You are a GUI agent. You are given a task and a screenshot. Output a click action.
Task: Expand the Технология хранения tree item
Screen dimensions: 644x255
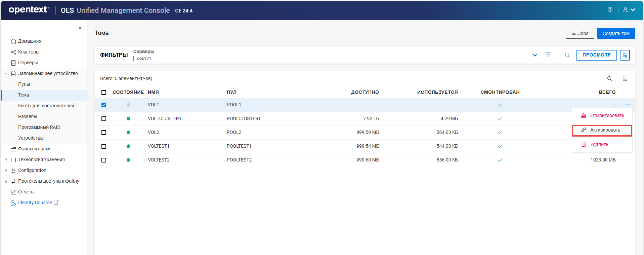[x=6, y=160]
